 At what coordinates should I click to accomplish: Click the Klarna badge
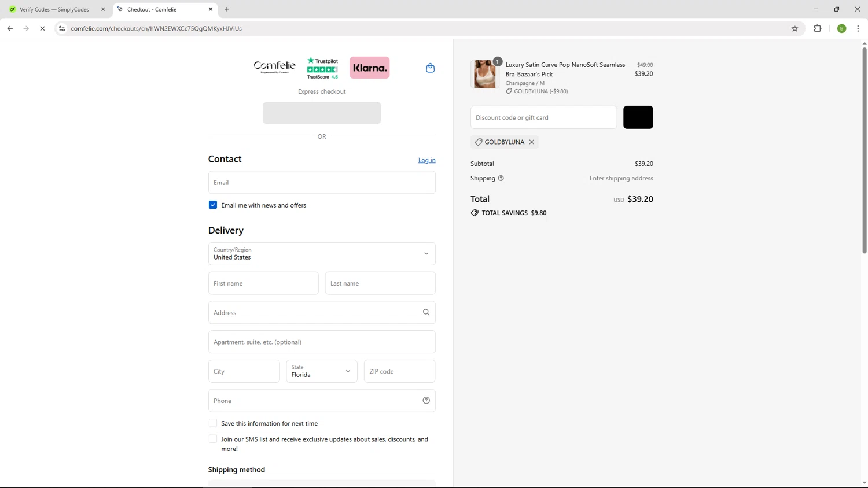click(x=369, y=68)
